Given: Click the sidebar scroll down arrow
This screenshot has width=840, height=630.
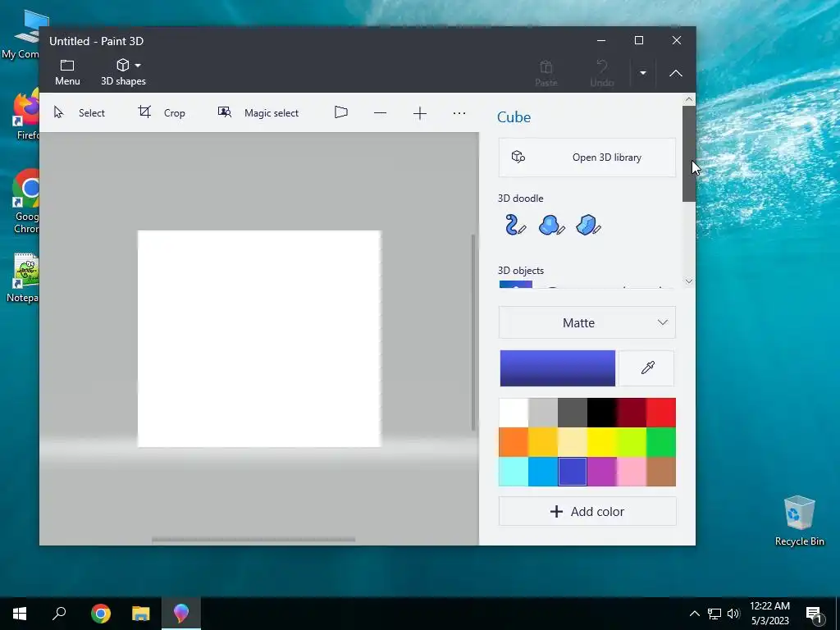Looking at the screenshot, I should [x=689, y=281].
